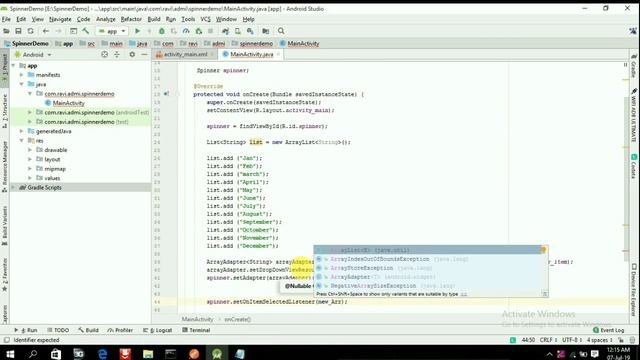The height and width of the screenshot is (360, 640).
Task: Open the Run tool window button
Action: tap(26, 330)
